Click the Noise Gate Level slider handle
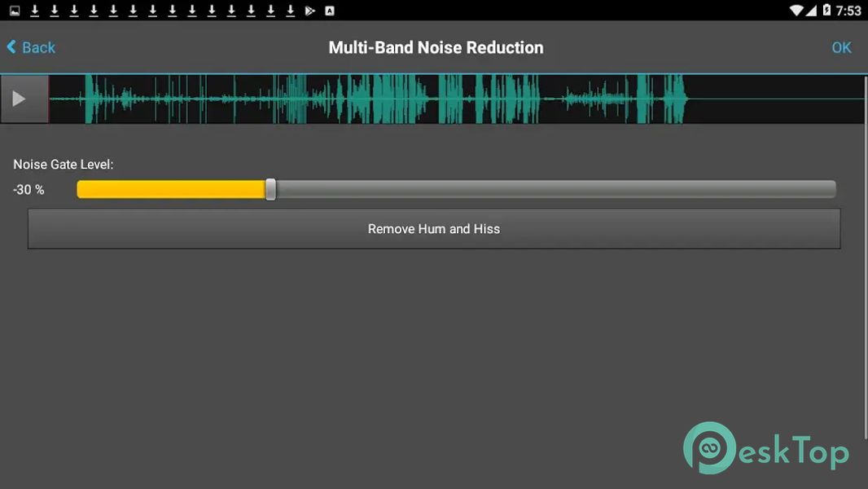This screenshot has height=489, width=868. coord(270,189)
